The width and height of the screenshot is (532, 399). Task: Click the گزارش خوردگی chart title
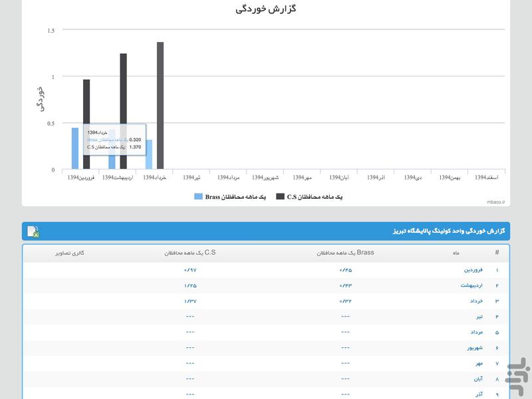265,9
